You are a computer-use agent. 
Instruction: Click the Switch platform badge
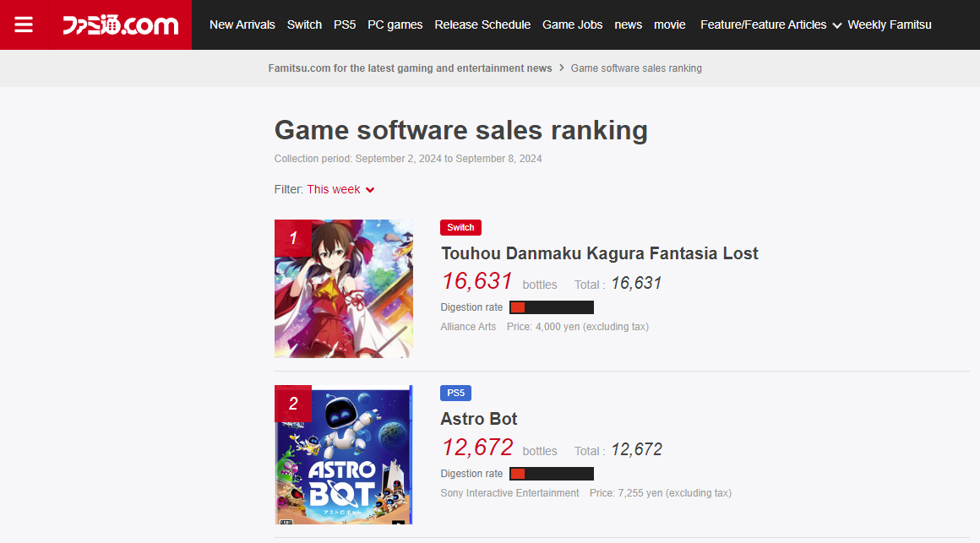(x=460, y=227)
